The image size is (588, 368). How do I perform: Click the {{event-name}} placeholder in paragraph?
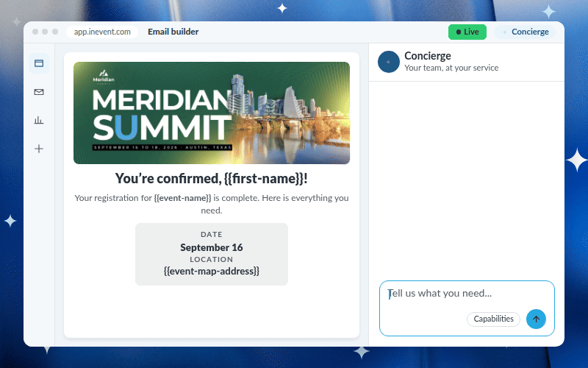[x=182, y=198]
